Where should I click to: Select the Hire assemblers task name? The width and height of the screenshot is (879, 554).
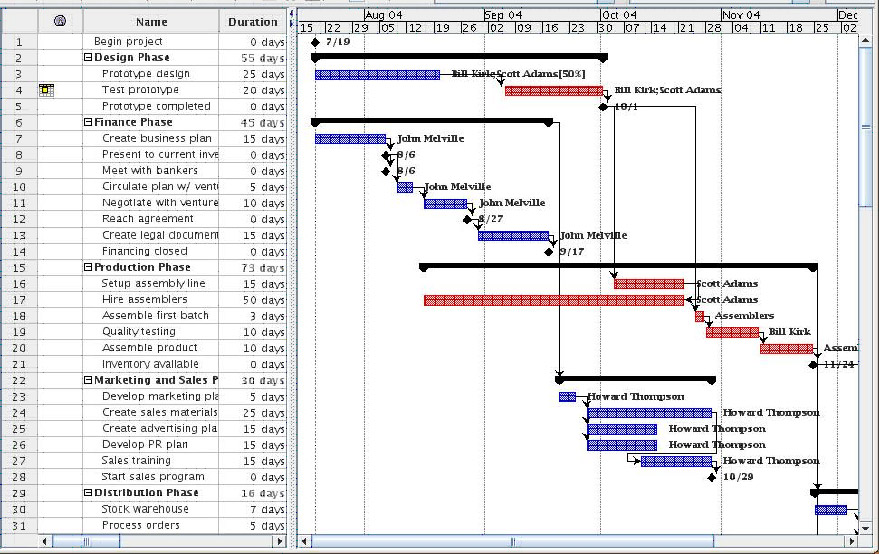point(145,299)
